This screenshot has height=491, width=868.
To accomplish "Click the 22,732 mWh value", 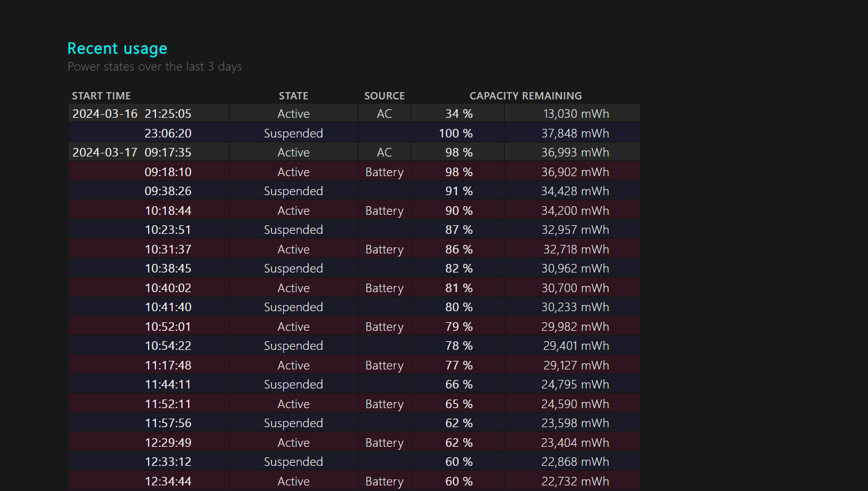I will click(575, 481).
